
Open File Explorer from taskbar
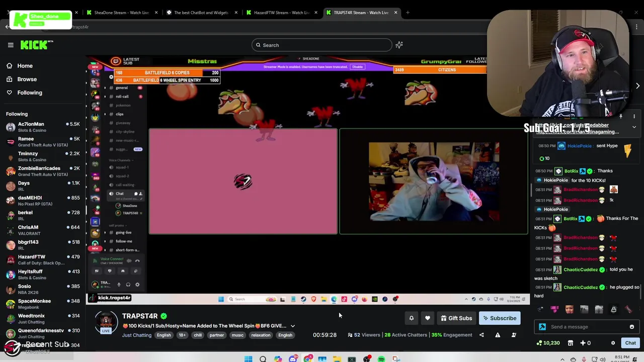pos(337,359)
